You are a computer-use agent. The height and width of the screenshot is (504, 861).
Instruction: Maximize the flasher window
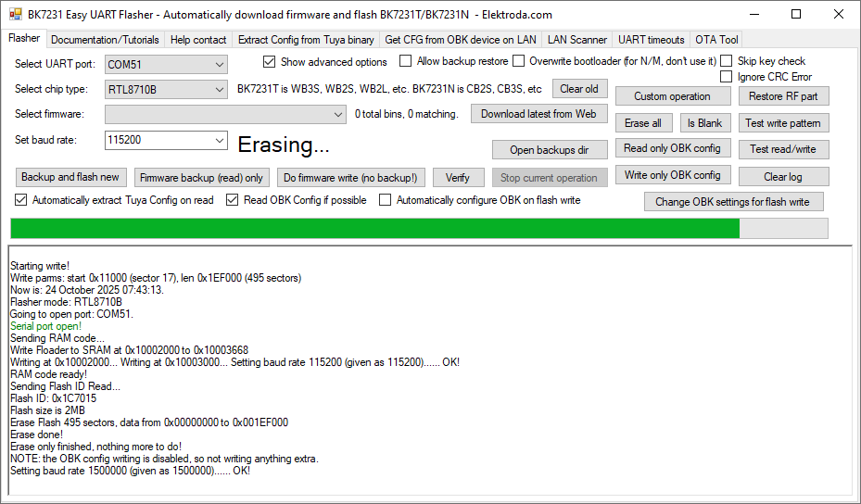pyautogui.click(x=796, y=14)
